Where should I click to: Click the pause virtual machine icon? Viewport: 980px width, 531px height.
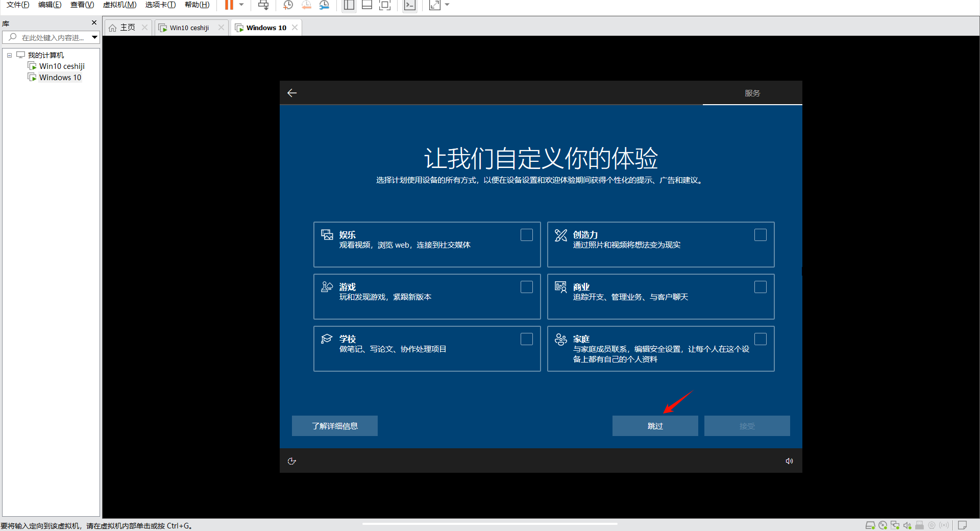click(x=229, y=5)
